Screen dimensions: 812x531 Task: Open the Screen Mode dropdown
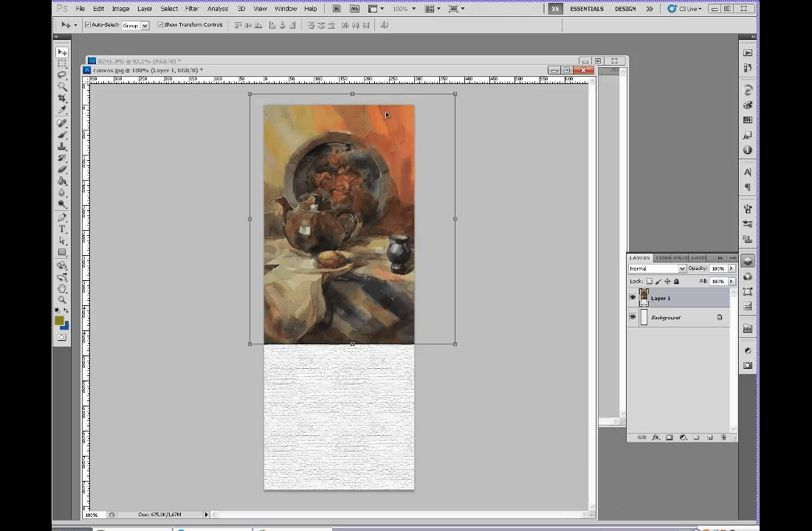[456, 9]
